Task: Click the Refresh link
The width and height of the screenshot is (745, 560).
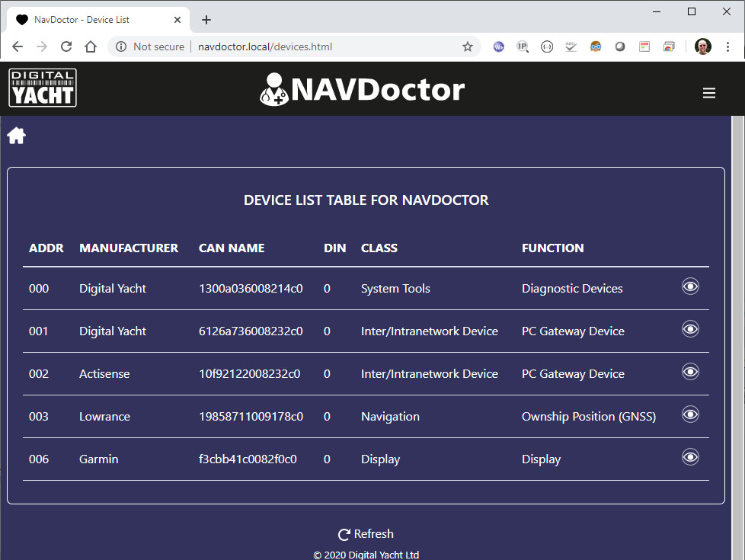Action: coord(366,534)
